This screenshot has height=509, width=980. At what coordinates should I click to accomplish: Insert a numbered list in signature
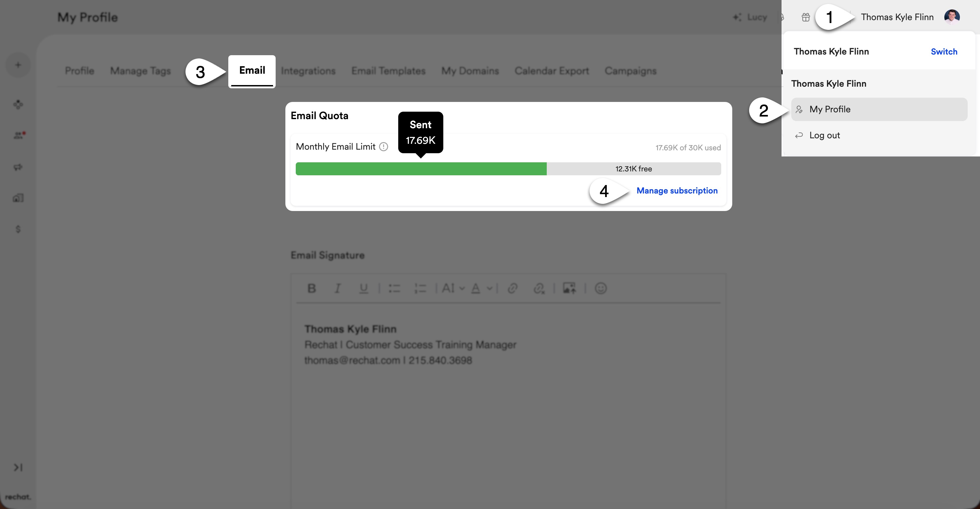420,288
